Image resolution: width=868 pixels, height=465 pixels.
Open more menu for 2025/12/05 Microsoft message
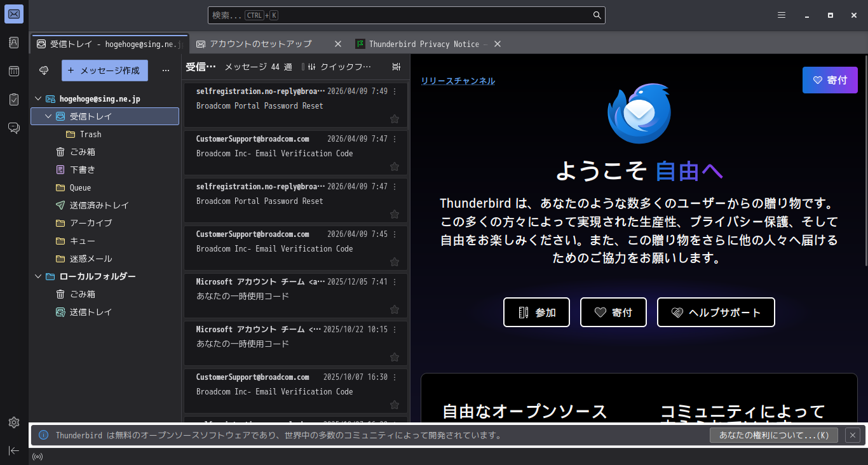point(395,282)
